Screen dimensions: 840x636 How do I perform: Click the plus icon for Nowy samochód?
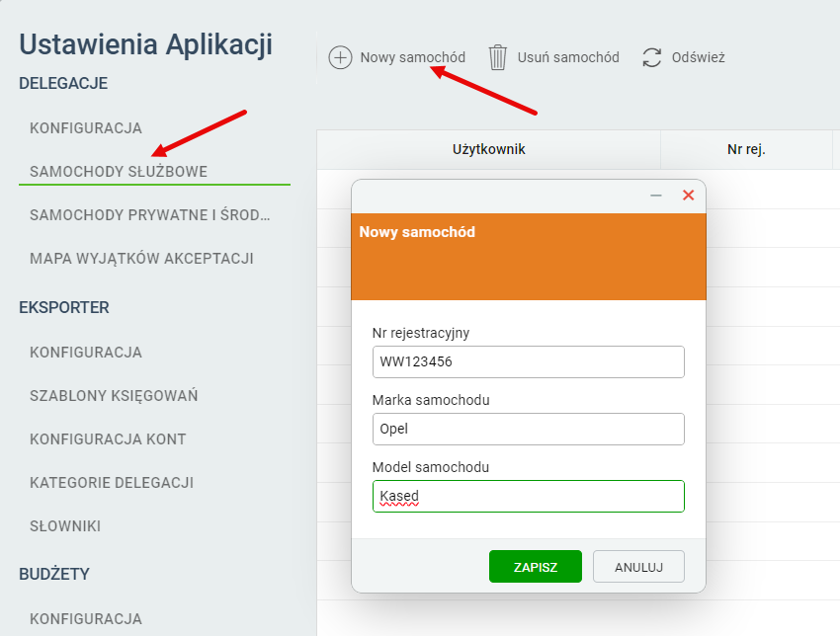(x=340, y=57)
